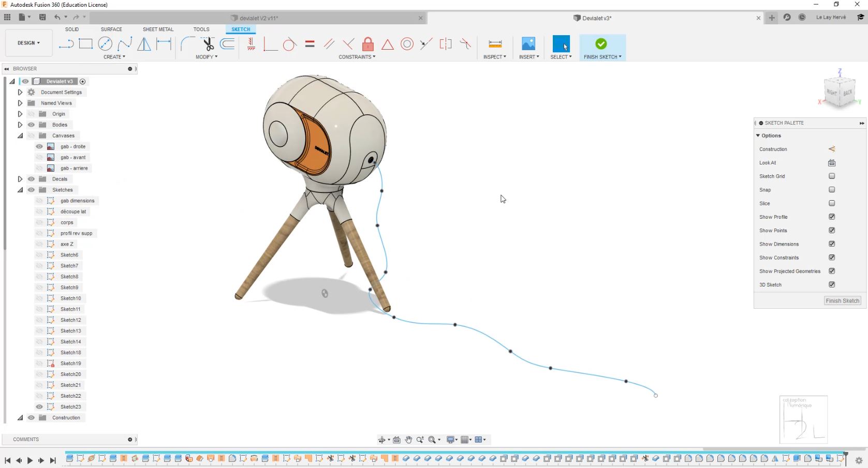Screen dimensions: 868x468
Task: Click the Pan hand navigation tool
Action: 408,440
